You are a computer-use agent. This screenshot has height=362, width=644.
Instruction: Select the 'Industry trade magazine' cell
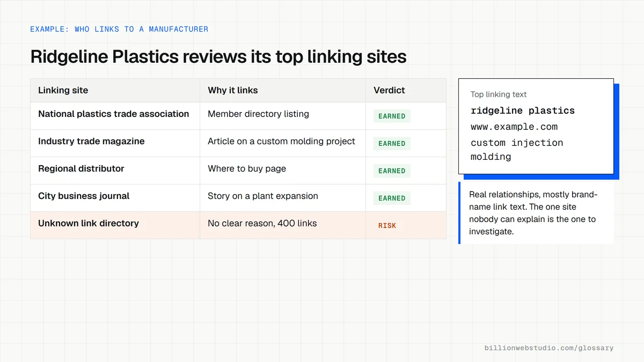[x=115, y=143]
